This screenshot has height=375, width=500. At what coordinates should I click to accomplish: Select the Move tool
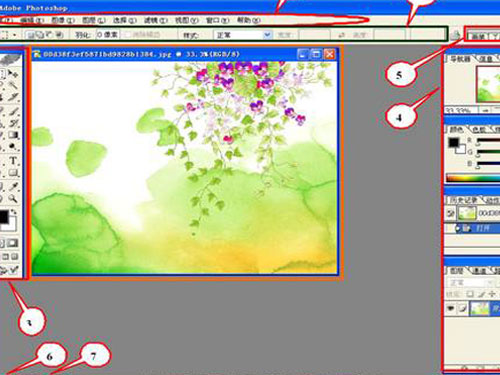[13, 73]
